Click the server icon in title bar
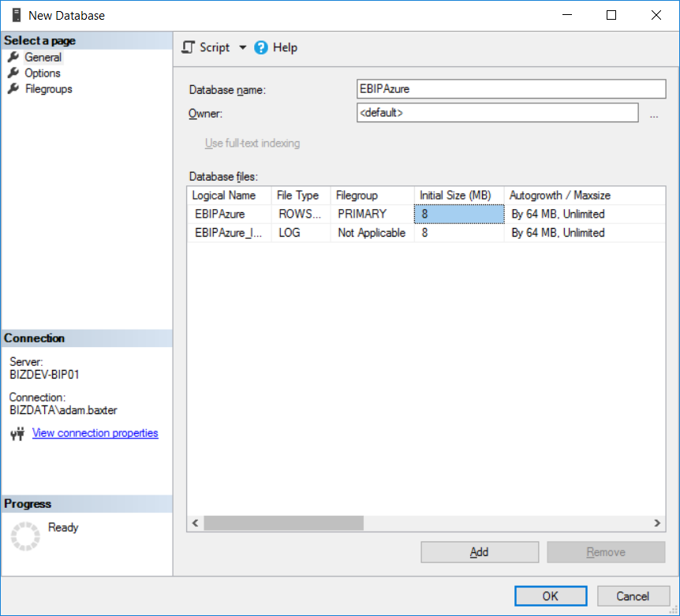This screenshot has width=680, height=616. coord(17,15)
